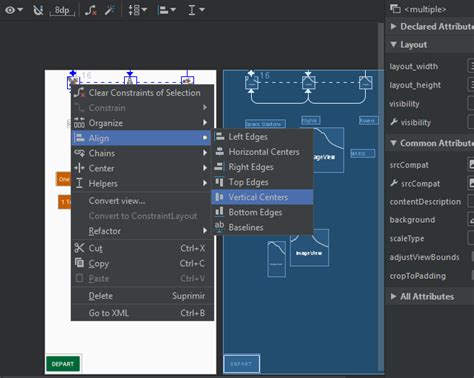Screen dimensions: 474x378
Task: Click the scaleType attribute label
Action: point(407,239)
